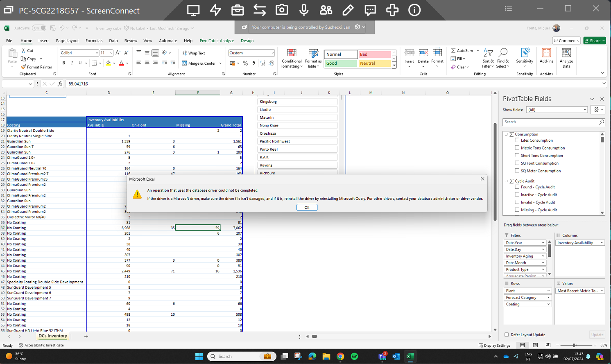Open the Custom number format dropdown
The image size is (611, 364).
273,53
